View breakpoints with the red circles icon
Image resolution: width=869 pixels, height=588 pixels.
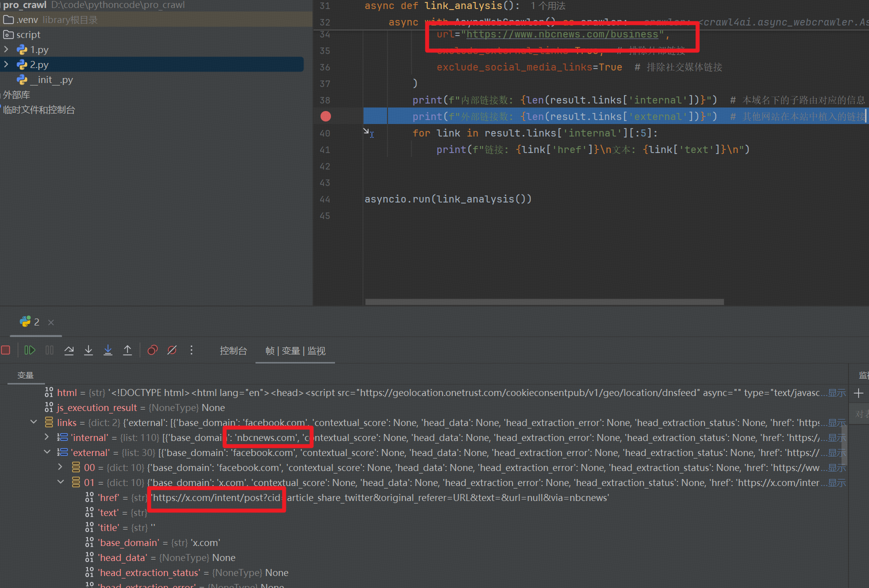152,350
